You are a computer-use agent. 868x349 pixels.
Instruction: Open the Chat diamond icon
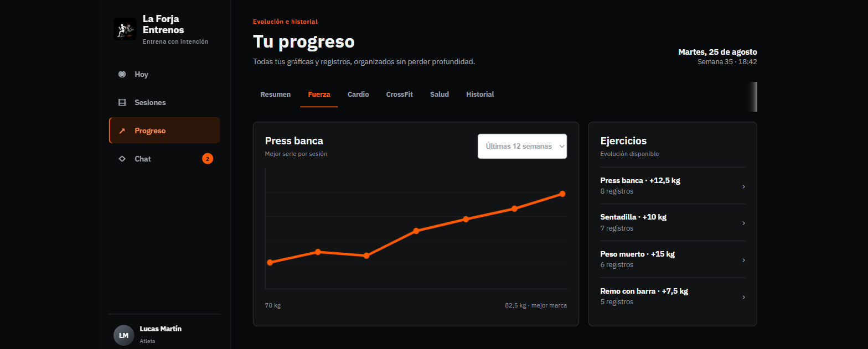pyautogui.click(x=122, y=159)
